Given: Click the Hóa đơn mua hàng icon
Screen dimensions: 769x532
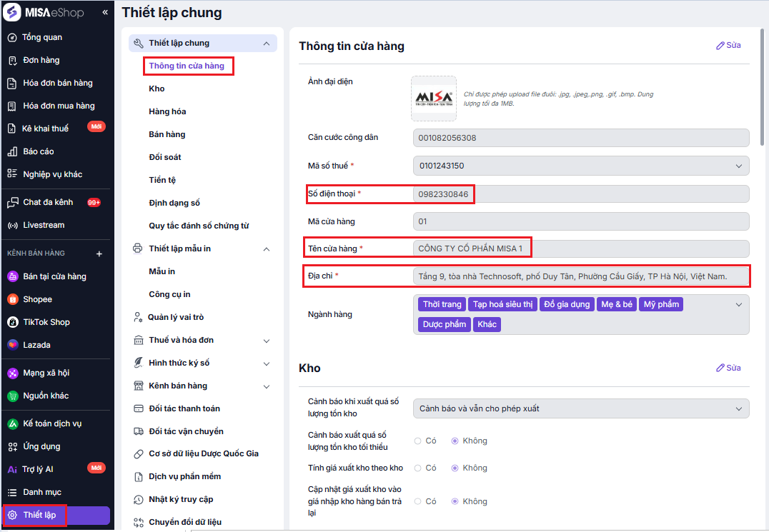Looking at the screenshot, I should [x=12, y=106].
